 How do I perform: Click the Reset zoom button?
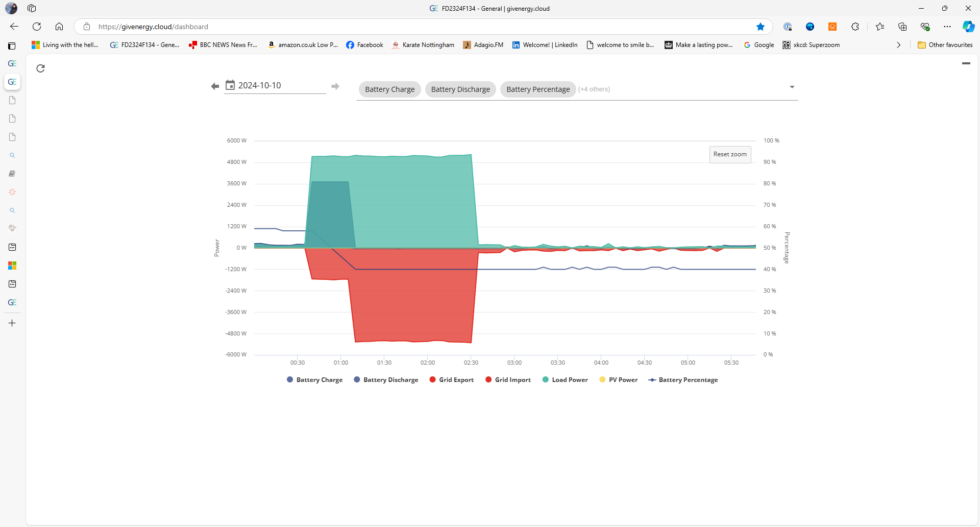tap(730, 154)
